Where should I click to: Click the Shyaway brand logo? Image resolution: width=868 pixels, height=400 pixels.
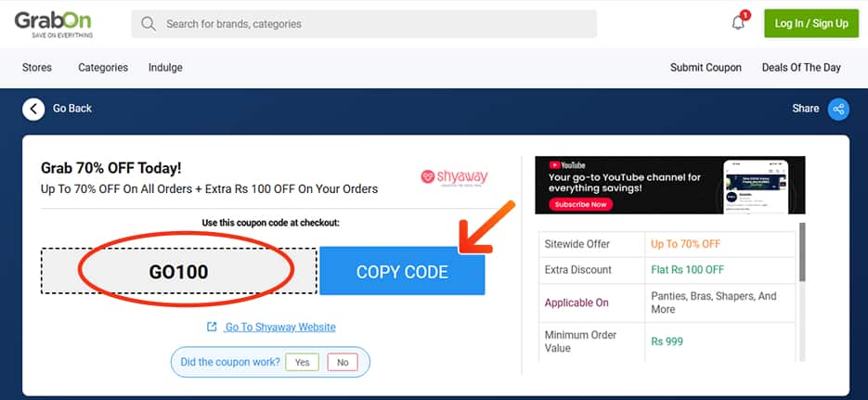pos(454,177)
